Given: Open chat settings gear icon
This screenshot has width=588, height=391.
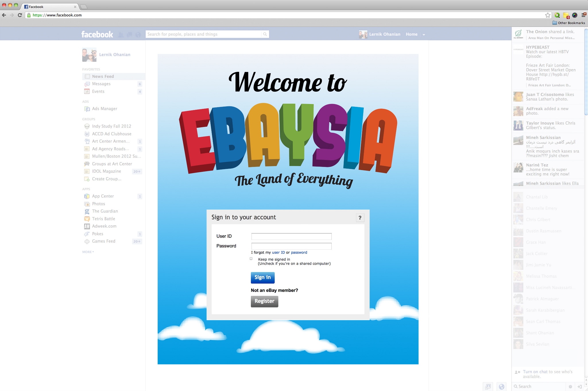Looking at the screenshot, I should click(x=570, y=387).
